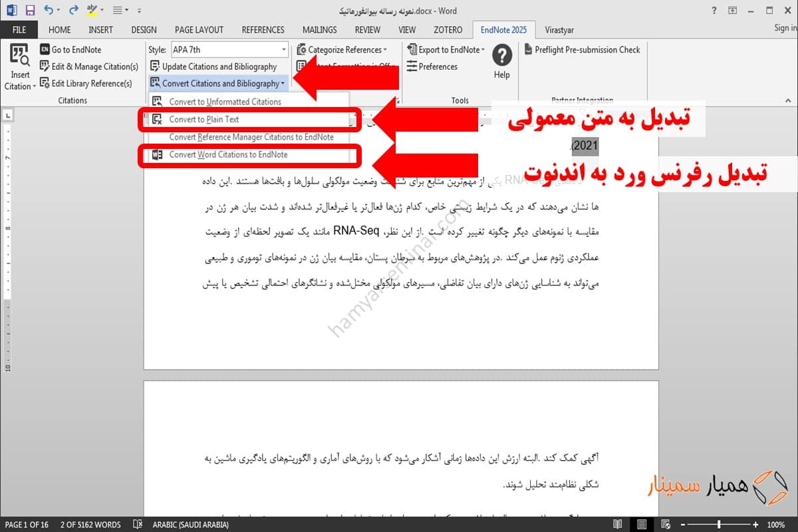This screenshot has height=532, width=798.
Task: Click the line spacing icon in quick access toolbar
Action: point(117,11)
